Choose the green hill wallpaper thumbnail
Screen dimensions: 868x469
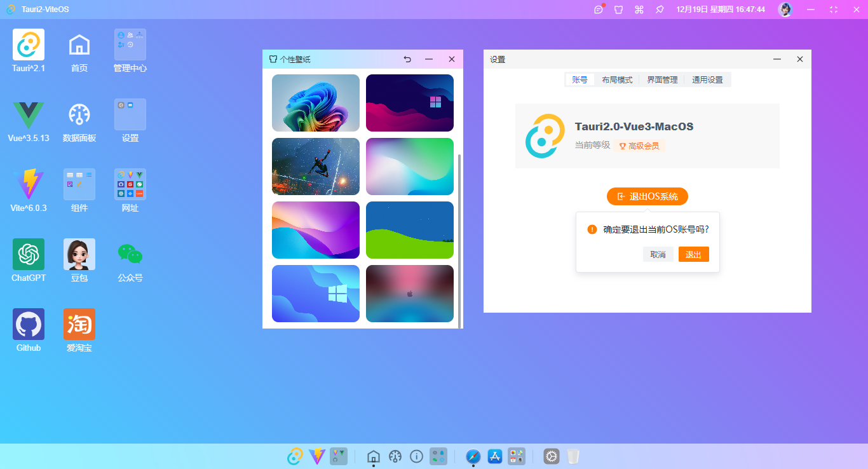[410, 230]
